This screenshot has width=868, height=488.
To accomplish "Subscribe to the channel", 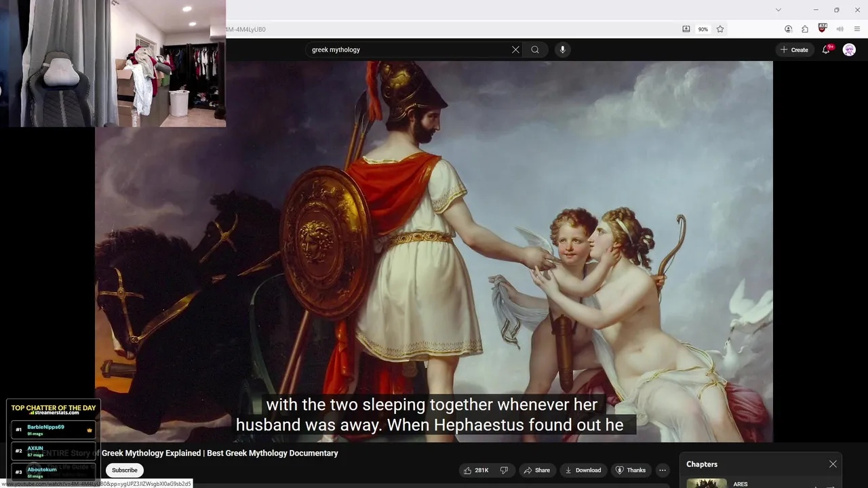I will click(x=125, y=470).
